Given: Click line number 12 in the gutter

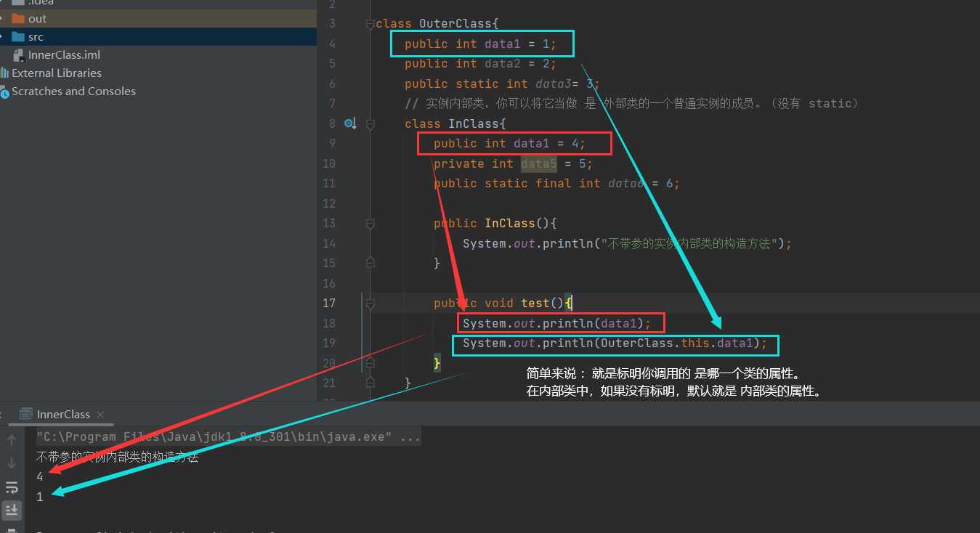Looking at the screenshot, I should point(329,204).
